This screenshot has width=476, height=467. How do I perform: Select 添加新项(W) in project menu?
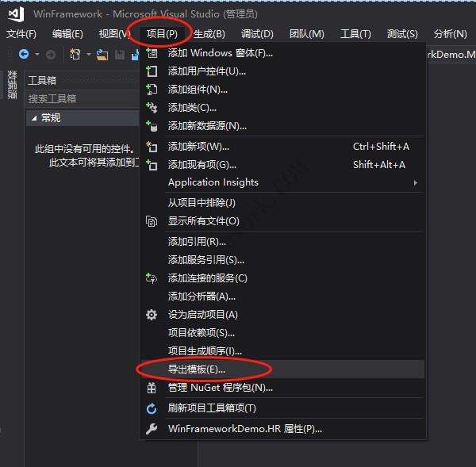(x=198, y=147)
